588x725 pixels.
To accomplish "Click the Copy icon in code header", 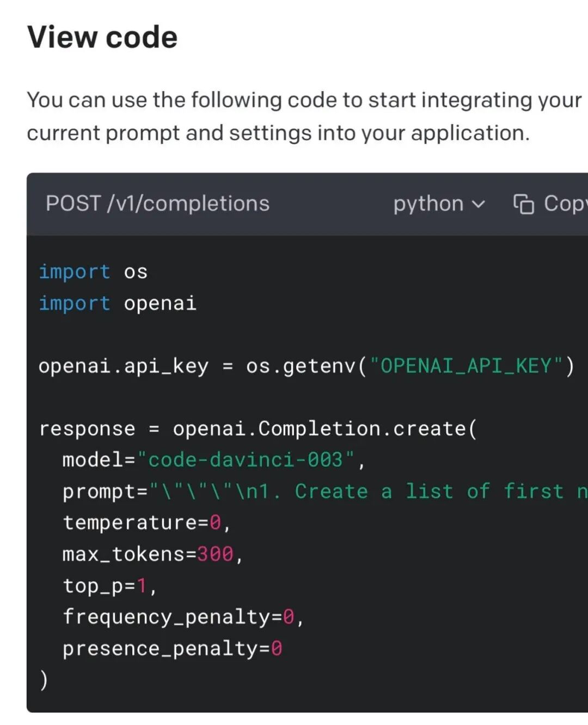I will click(x=524, y=204).
